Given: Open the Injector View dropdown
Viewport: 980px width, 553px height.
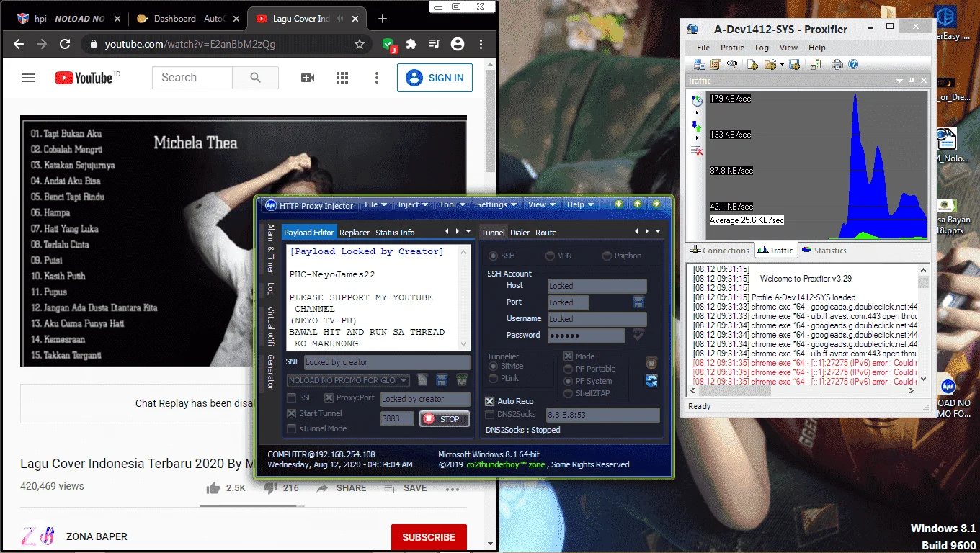Looking at the screenshot, I should [x=542, y=204].
